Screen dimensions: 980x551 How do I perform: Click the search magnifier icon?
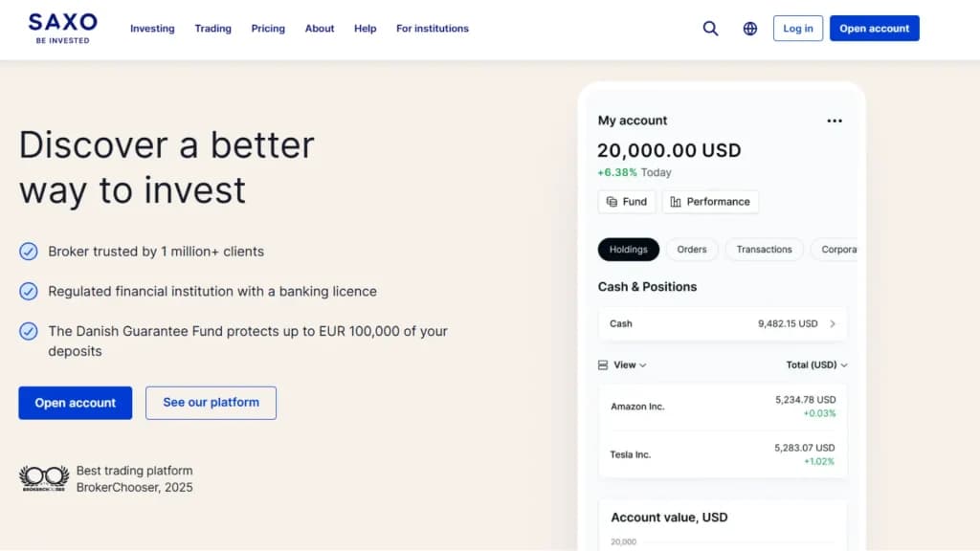pyautogui.click(x=710, y=29)
